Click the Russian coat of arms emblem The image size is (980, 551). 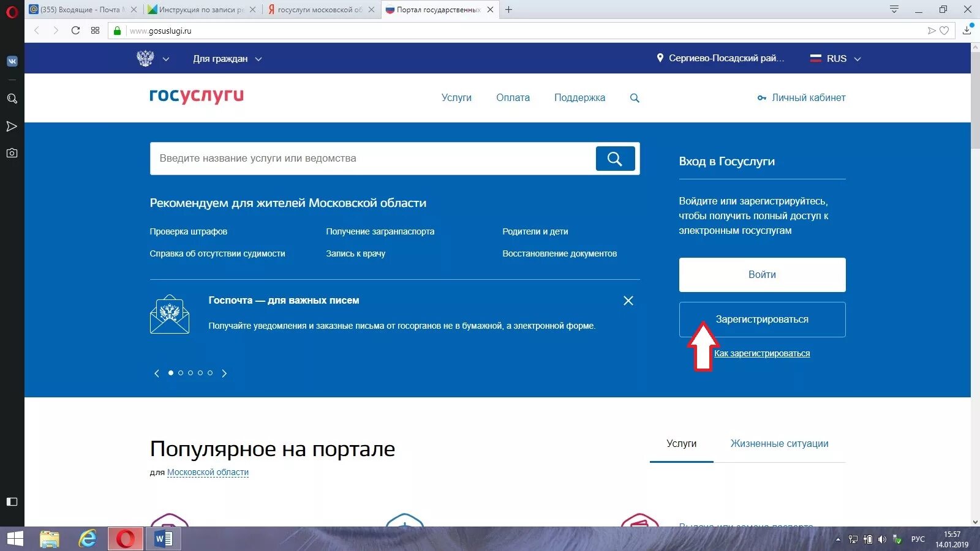click(x=145, y=59)
